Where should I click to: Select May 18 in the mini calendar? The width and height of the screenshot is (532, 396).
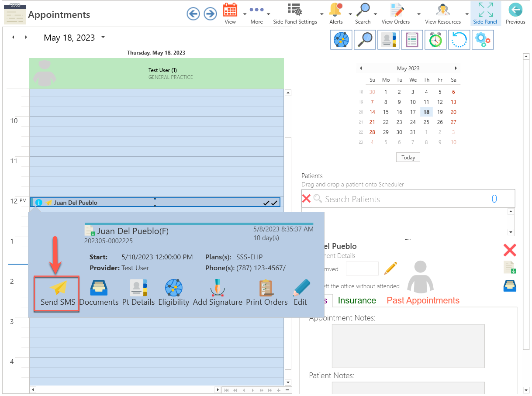[x=426, y=112]
